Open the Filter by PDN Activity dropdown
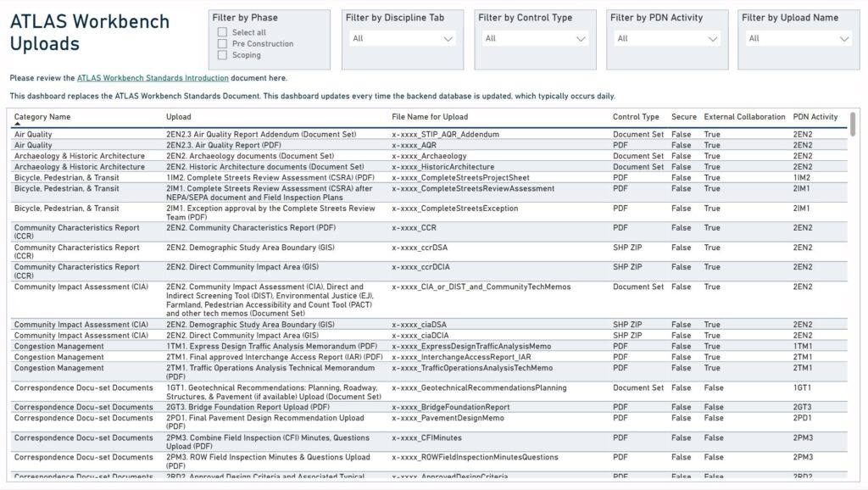 (x=667, y=38)
